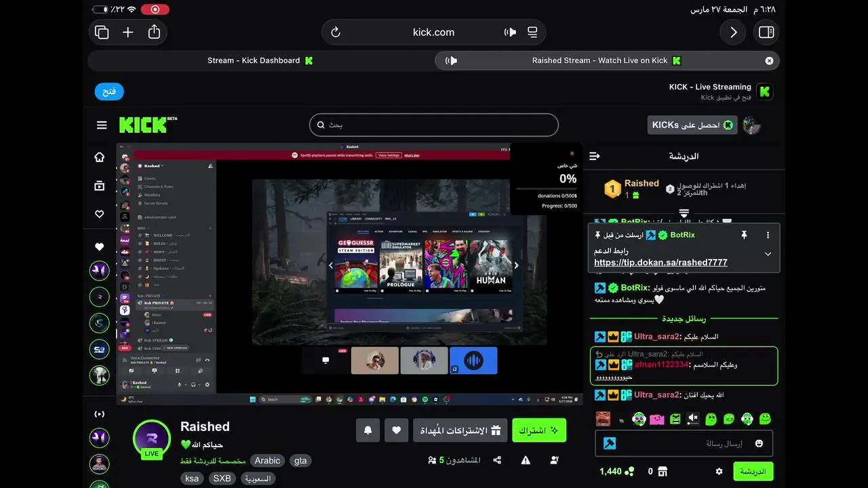Collapse the pinned message using the chevron
The height and width of the screenshot is (488, 868).
(768, 254)
